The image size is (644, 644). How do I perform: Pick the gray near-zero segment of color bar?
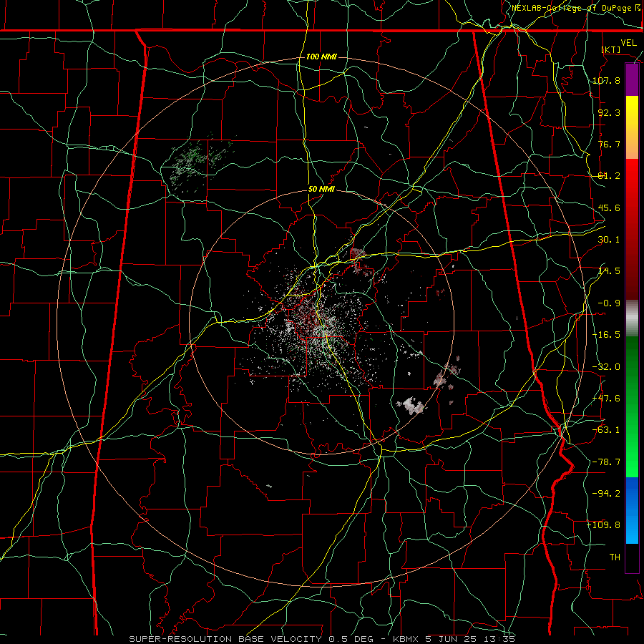click(632, 318)
